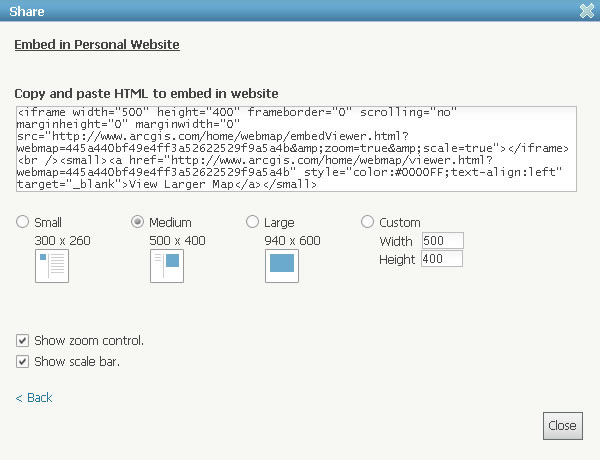Click the Custom Width input field

pyautogui.click(x=442, y=241)
